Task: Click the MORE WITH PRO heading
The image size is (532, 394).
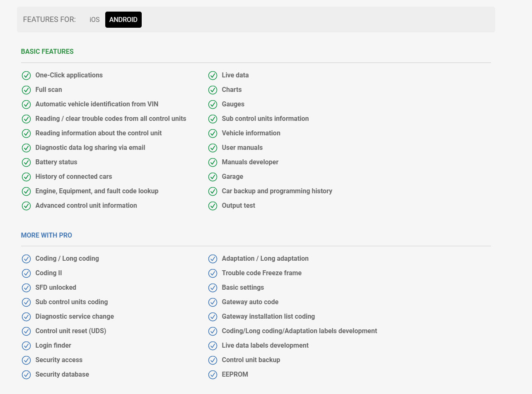Action: pyautogui.click(x=46, y=235)
